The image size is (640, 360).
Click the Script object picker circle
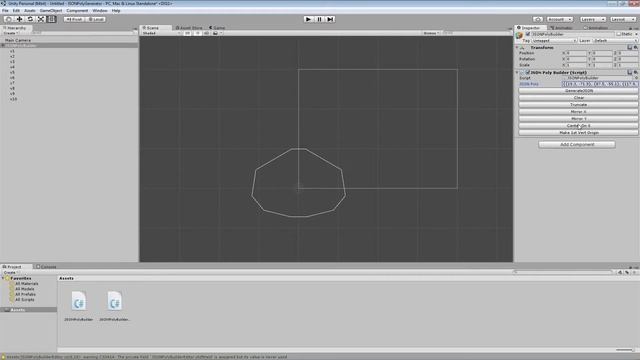coord(636,78)
